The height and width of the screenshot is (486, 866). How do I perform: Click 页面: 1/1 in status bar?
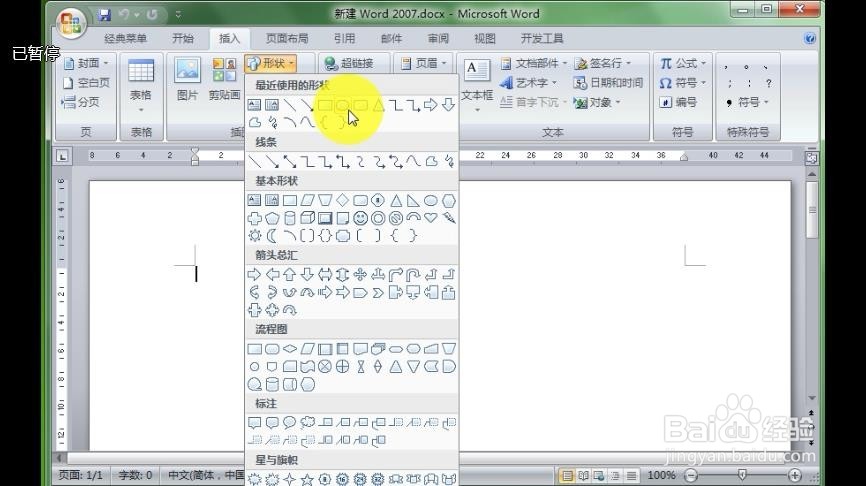tap(81, 475)
